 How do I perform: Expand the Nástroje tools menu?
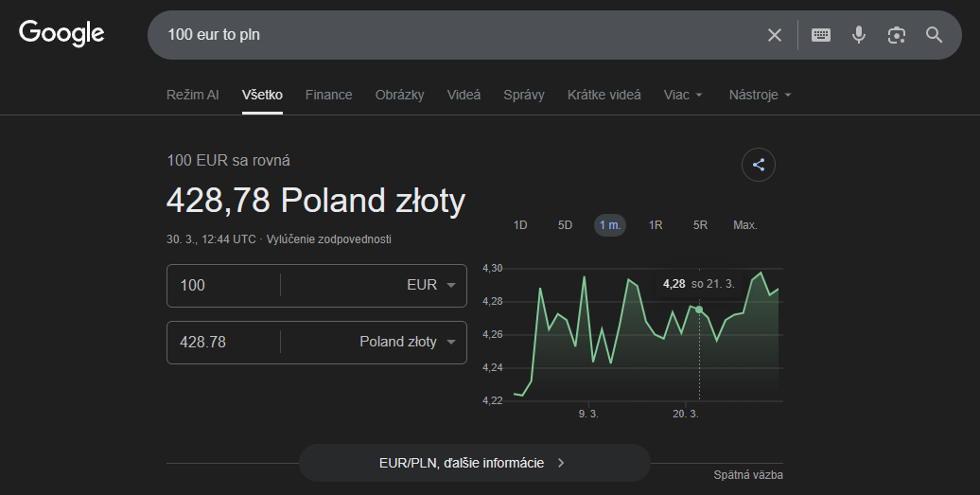coord(760,95)
